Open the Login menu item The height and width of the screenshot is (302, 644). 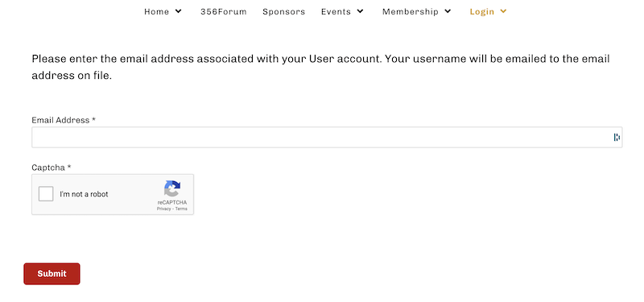pos(481,11)
